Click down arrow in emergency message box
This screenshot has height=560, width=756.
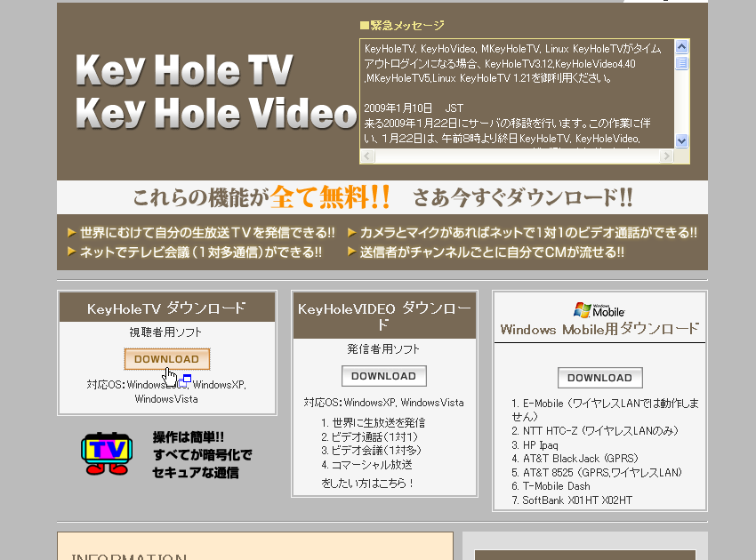click(681, 141)
